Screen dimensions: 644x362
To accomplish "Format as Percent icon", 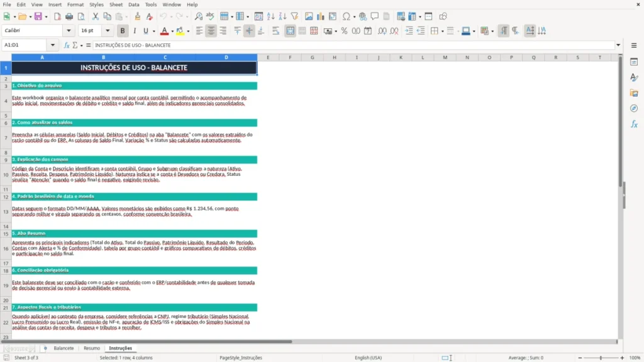I will click(x=344, y=31).
